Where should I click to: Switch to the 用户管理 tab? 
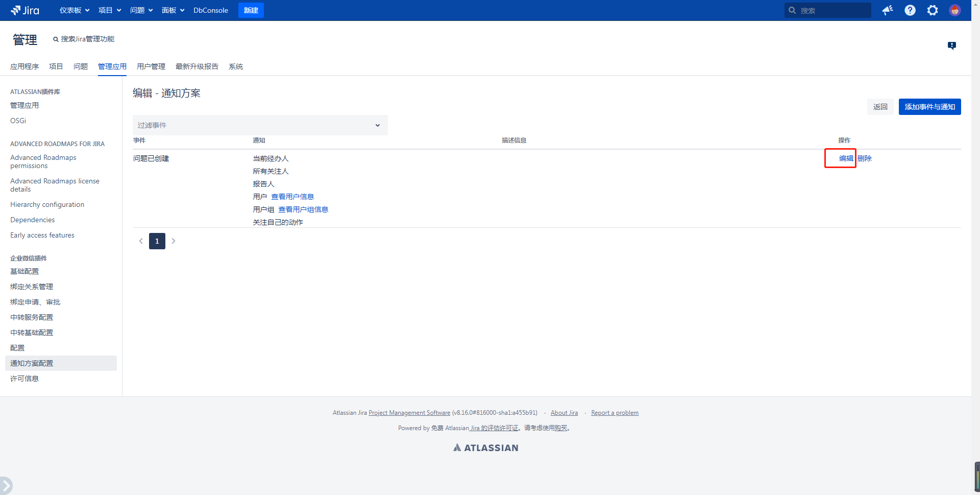(151, 66)
